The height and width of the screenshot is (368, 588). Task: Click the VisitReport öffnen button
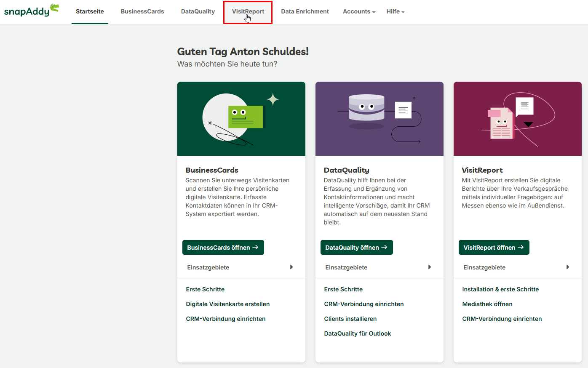[494, 248]
